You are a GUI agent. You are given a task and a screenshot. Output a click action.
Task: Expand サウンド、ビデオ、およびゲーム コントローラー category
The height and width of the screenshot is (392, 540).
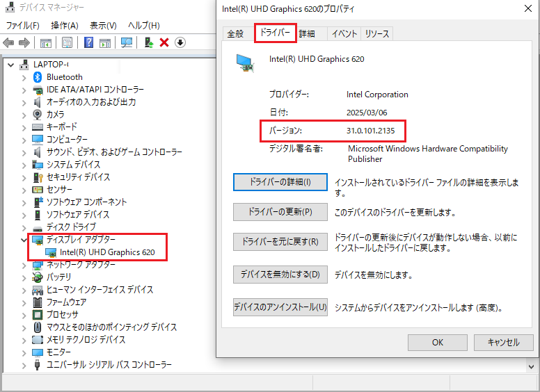[x=24, y=153]
